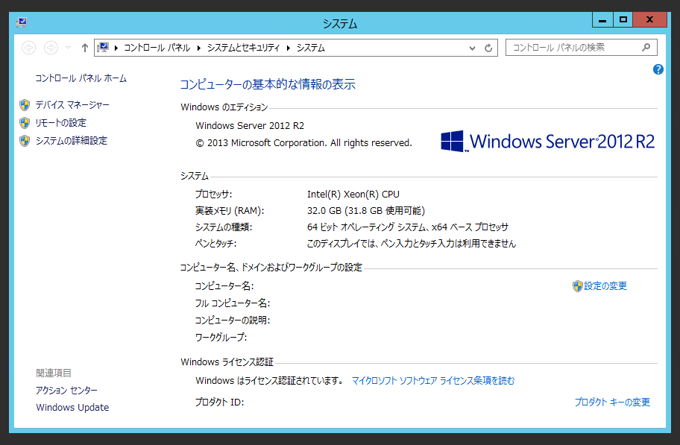The image size is (680, 445).
Task: Click the プロダクト ID: label
Action: pyautogui.click(x=219, y=402)
